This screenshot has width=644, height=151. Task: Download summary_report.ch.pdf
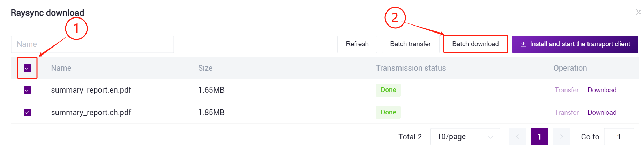click(602, 113)
